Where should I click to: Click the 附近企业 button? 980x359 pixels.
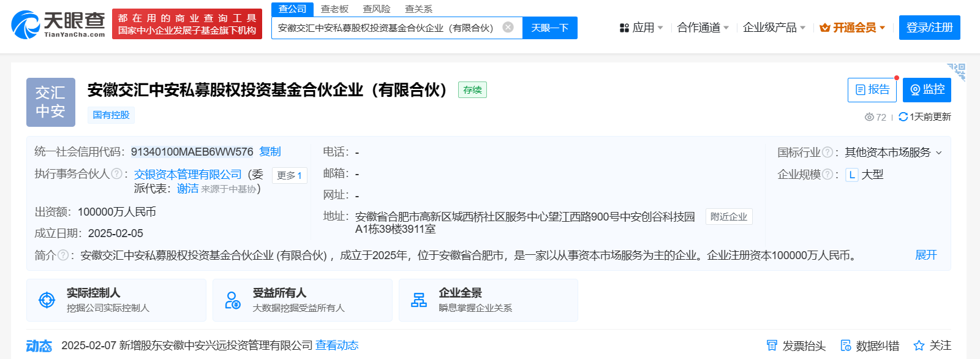(729, 217)
